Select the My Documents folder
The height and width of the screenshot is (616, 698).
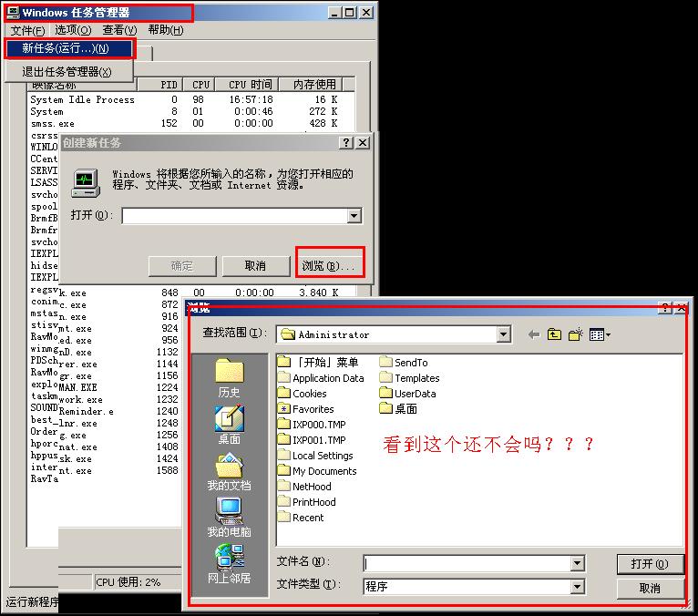tap(317, 471)
